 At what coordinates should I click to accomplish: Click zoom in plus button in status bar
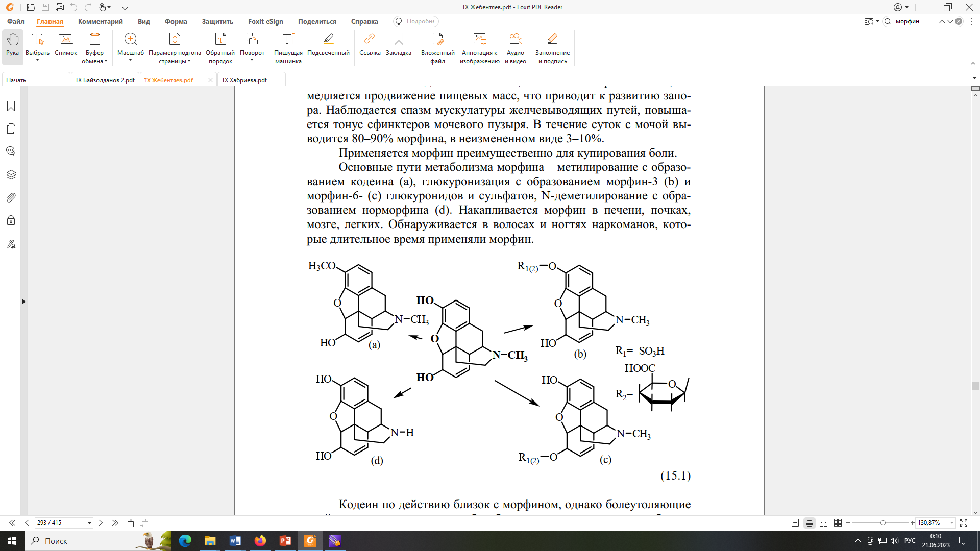click(x=913, y=523)
